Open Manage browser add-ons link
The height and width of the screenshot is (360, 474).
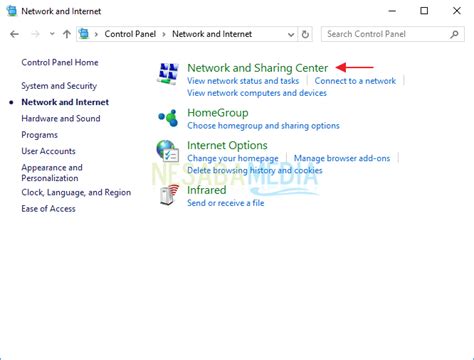[x=342, y=158]
